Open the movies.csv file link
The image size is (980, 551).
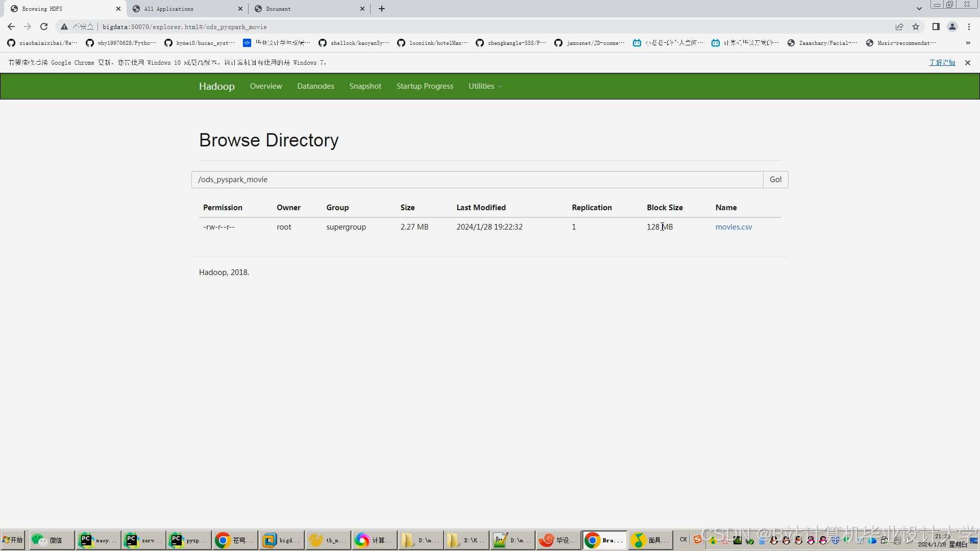[733, 227]
